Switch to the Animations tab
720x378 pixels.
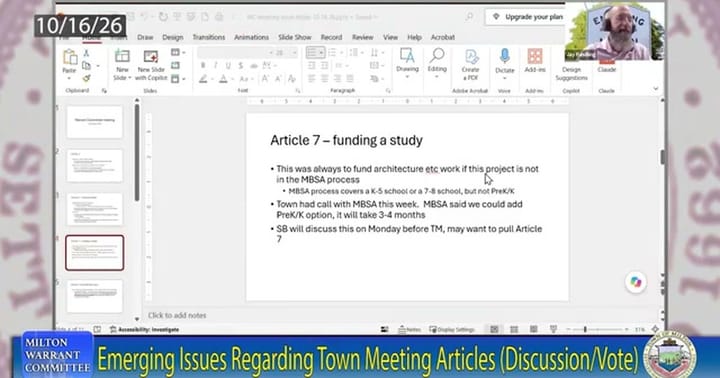[x=251, y=37]
